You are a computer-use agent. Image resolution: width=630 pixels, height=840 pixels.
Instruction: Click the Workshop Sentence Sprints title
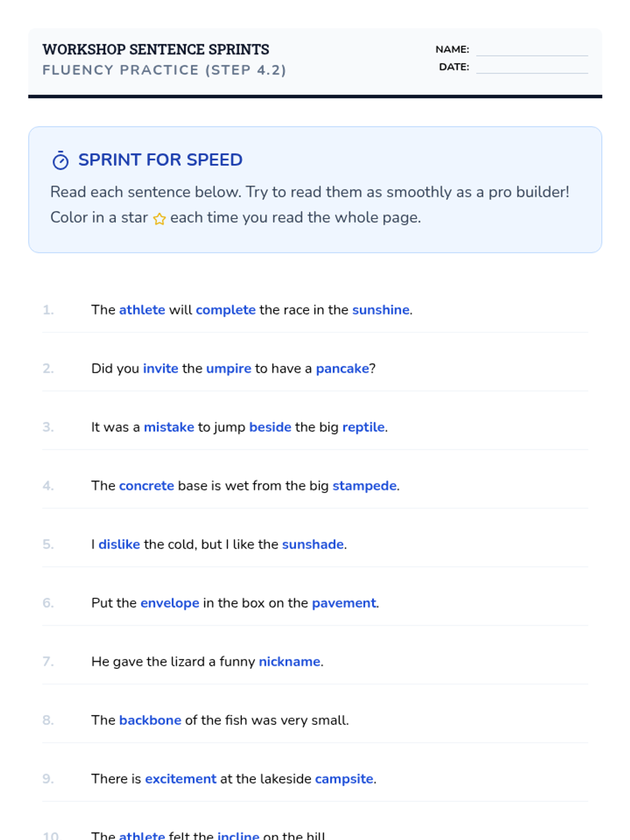pyautogui.click(x=155, y=49)
